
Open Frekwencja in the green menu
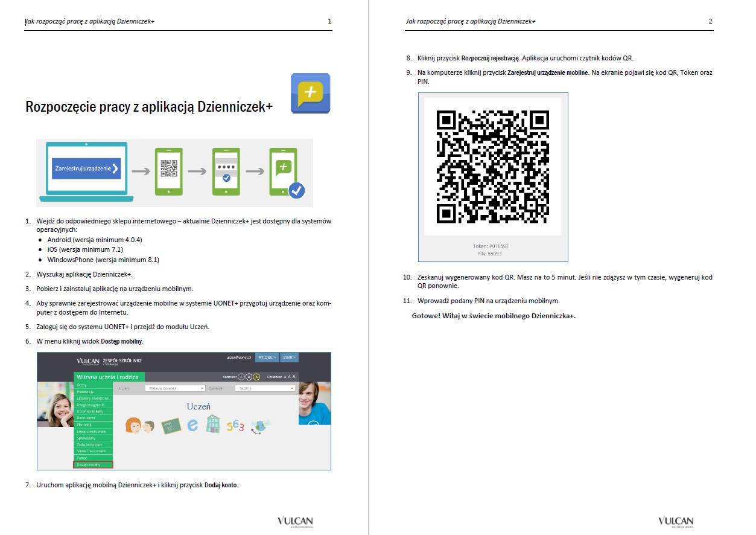point(93,391)
